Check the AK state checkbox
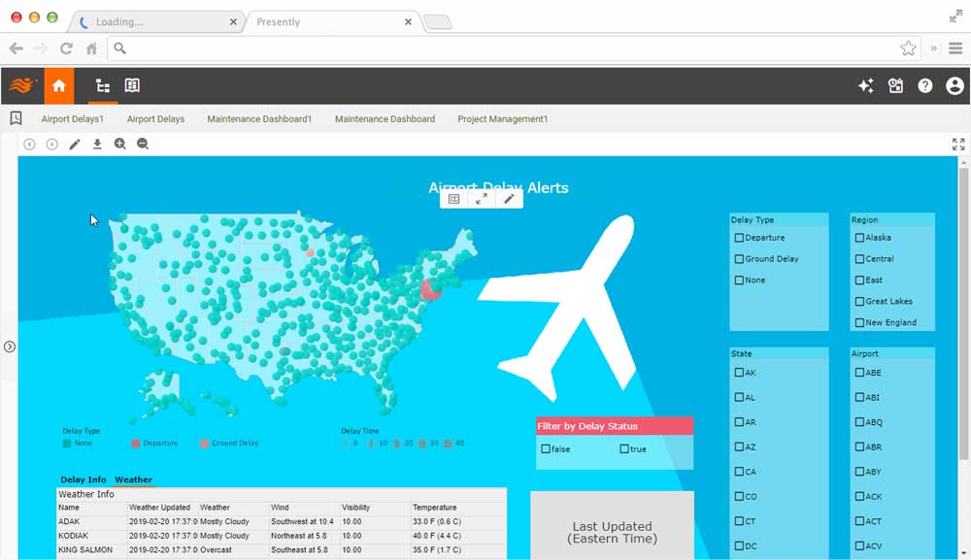 (739, 373)
